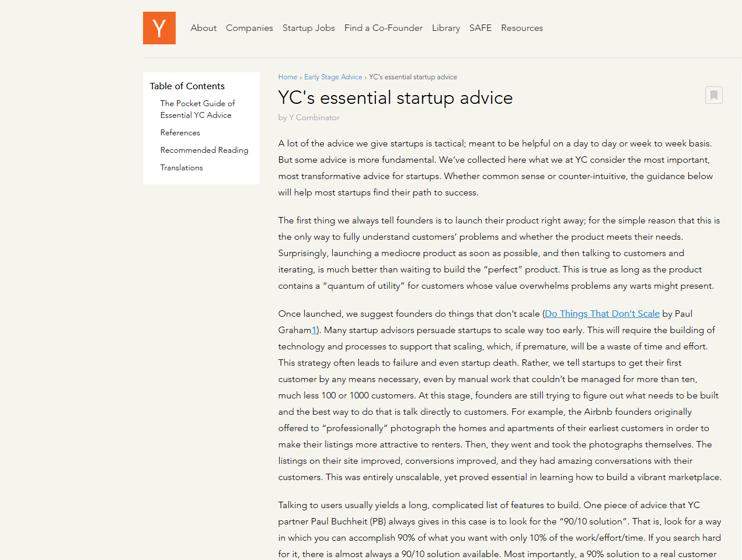Open Translations in the table of contents
Viewport: 742px width, 560px height.
tap(182, 167)
